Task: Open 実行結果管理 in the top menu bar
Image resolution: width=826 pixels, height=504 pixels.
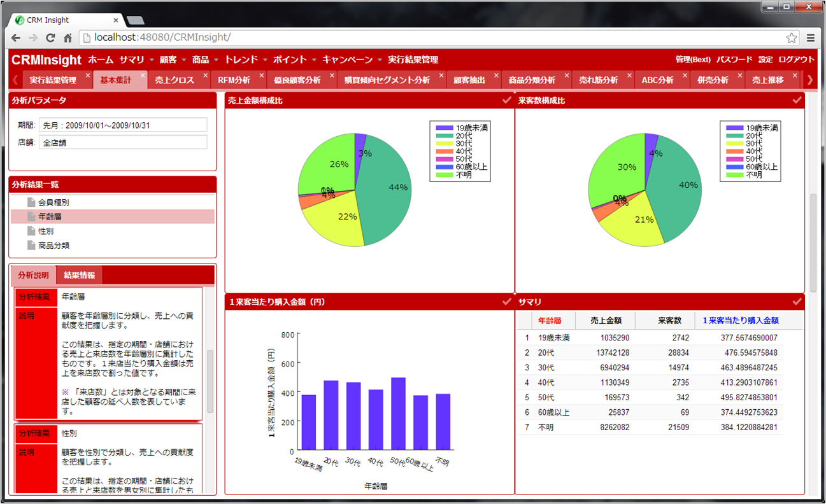Action: (x=413, y=60)
